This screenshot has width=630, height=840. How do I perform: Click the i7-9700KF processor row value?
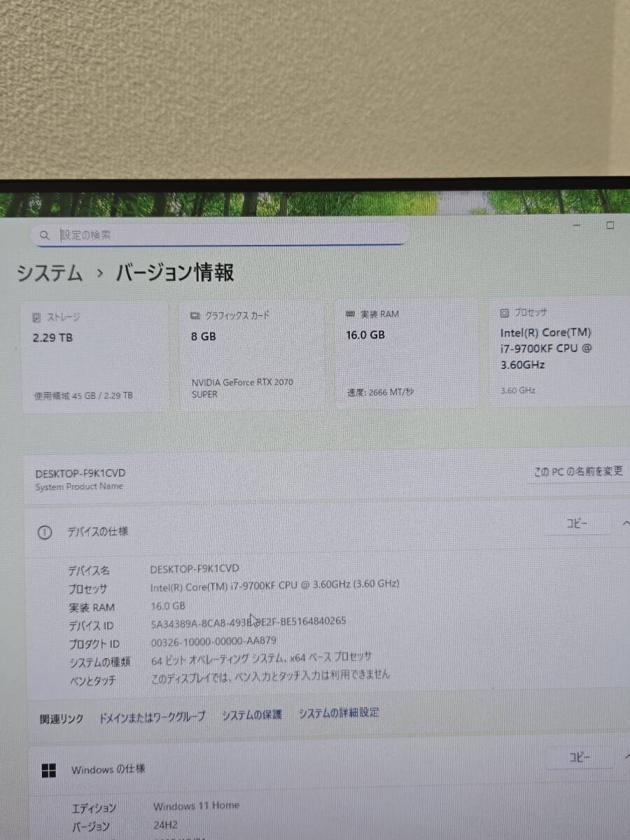[x=275, y=584]
